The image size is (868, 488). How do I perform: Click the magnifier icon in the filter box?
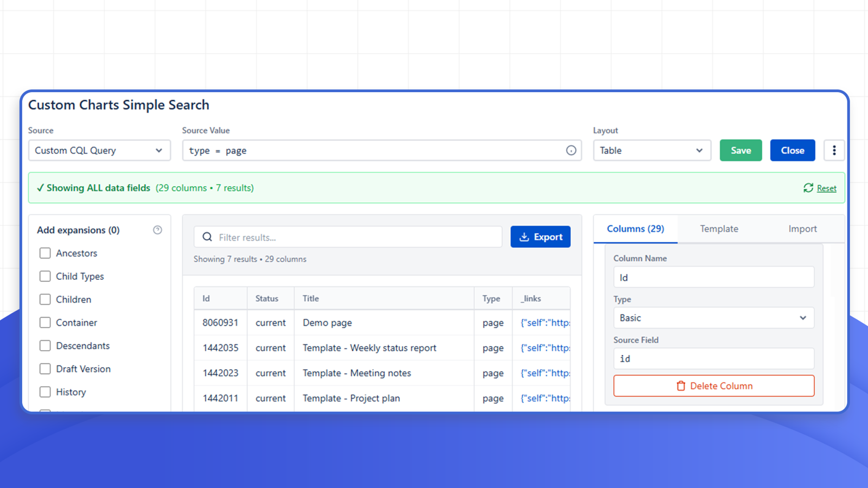coord(207,237)
